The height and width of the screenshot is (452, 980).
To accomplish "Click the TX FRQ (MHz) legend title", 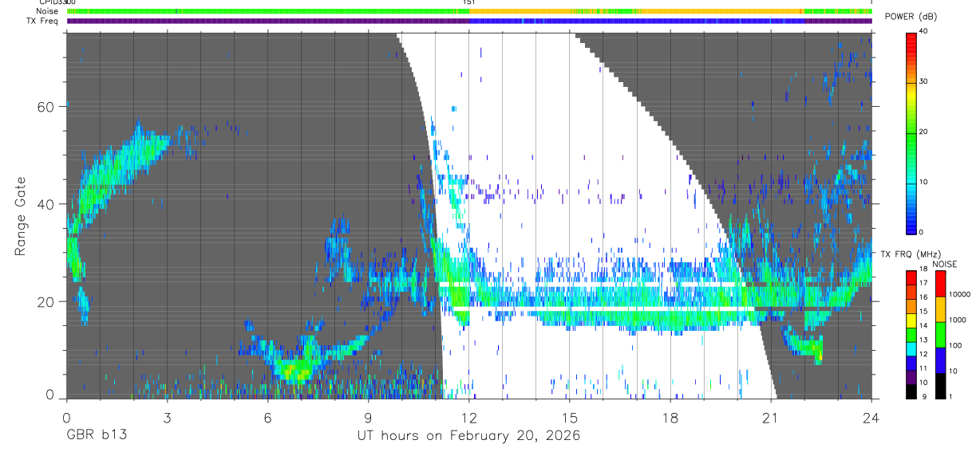I will [x=910, y=254].
